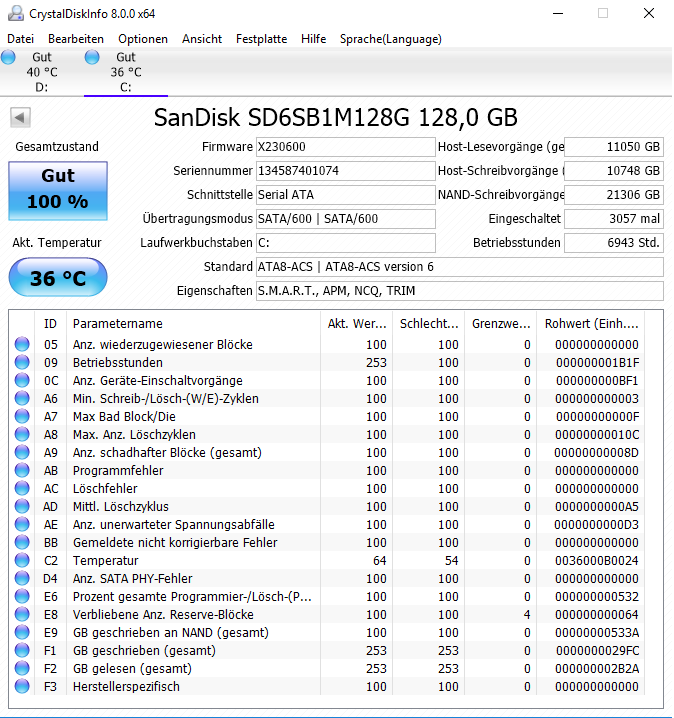Click status orb for Prozent gesamte Programmier row
The height and width of the screenshot is (718, 674).
(x=22, y=596)
